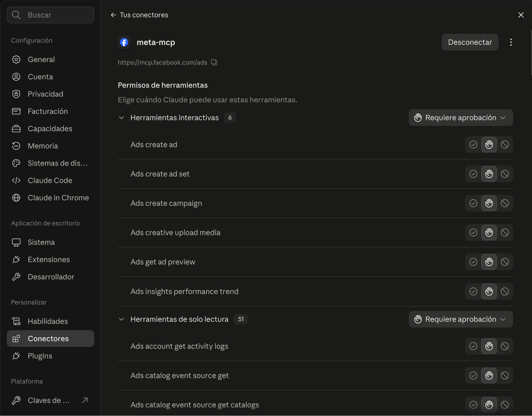
Task: Always allow Ads catalog event source get catalogs
Action: (473, 405)
